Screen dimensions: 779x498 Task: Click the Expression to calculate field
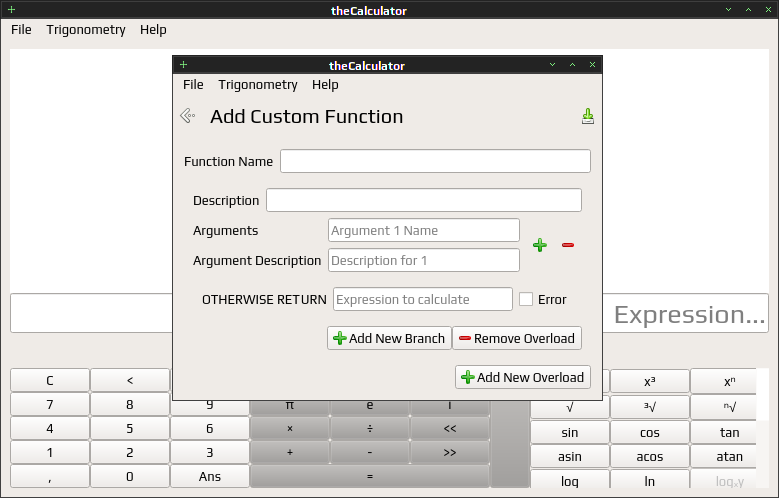pyautogui.click(x=423, y=299)
